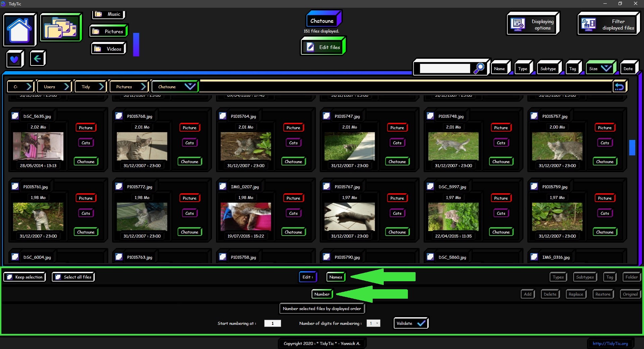Click the path reset return arrow icon
This screenshot has height=349, width=644.
pyautogui.click(x=619, y=87)
